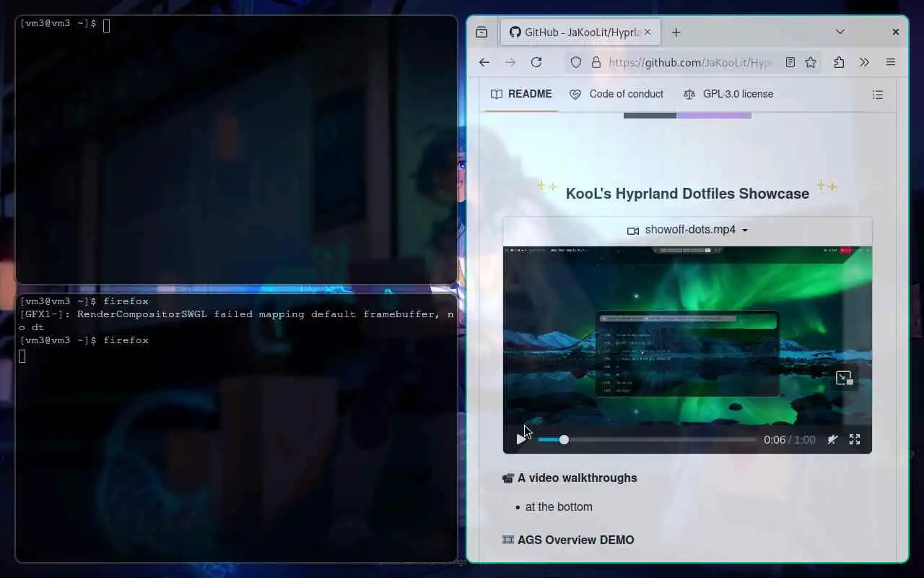Open the tracking protection shield icon
Viewport: 924px width, 578px height.
576,62
